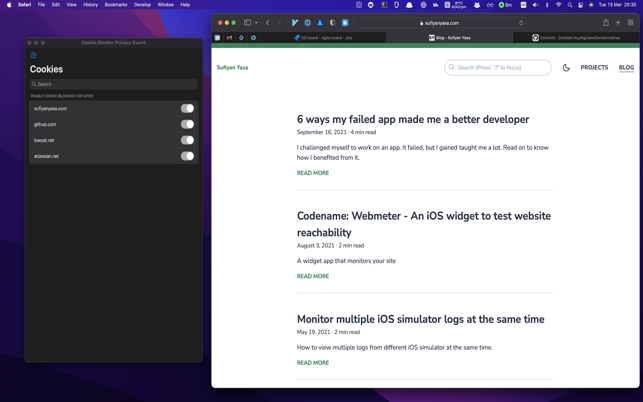Click READ MORE under the simulator logs post
Screen dimensions: 643x402
pos(313,363)
